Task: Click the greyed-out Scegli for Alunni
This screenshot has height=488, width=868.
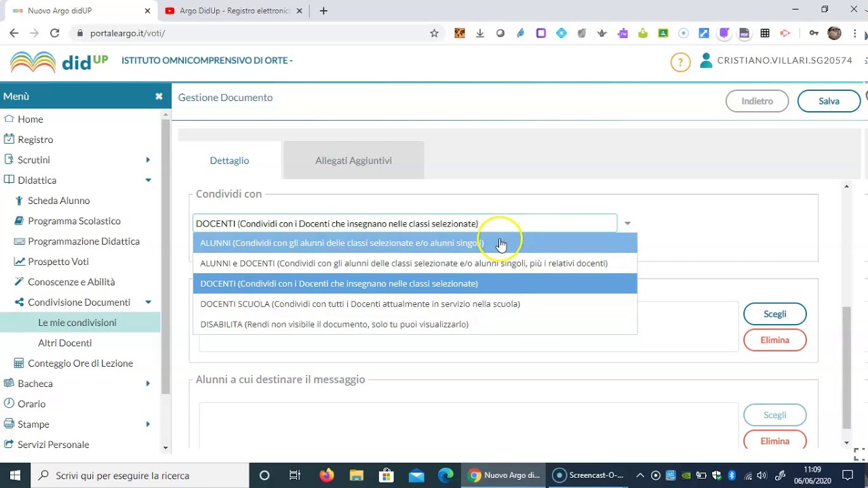Action: [x=774, y=415]
